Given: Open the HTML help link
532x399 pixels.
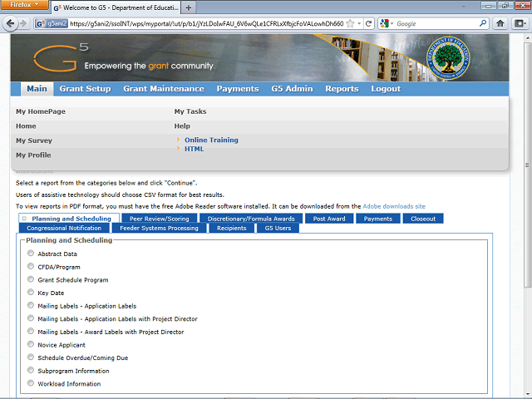Looking at the screenshot, I should [194, 149].
